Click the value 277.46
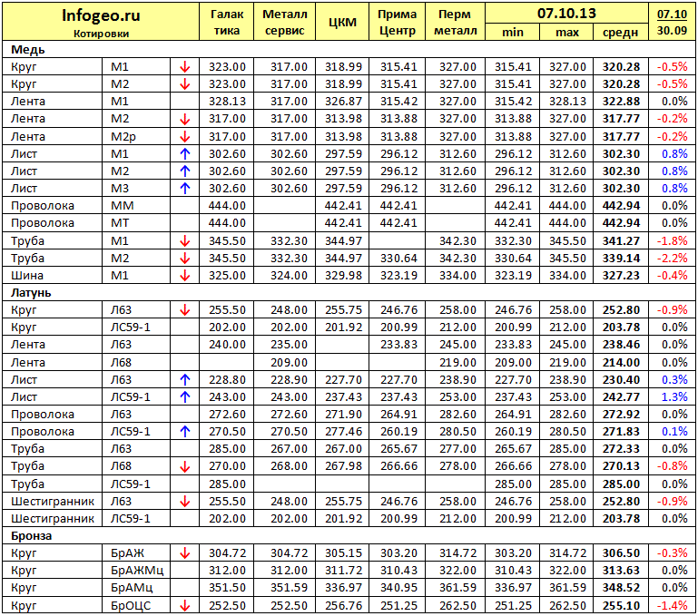Image resolution: width=698 pixels, height=616 pixels. pos(343,432)
